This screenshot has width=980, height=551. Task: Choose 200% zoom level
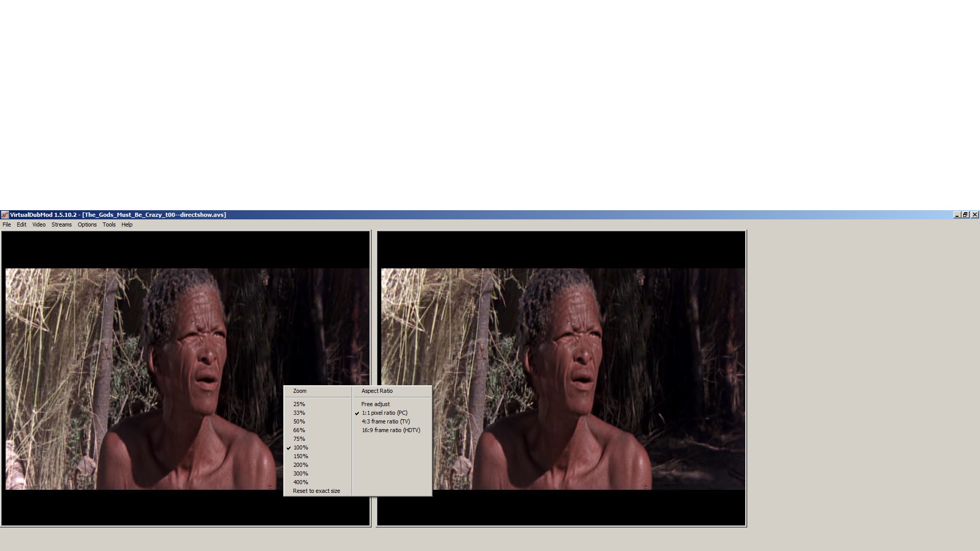(x=301, y=465)
